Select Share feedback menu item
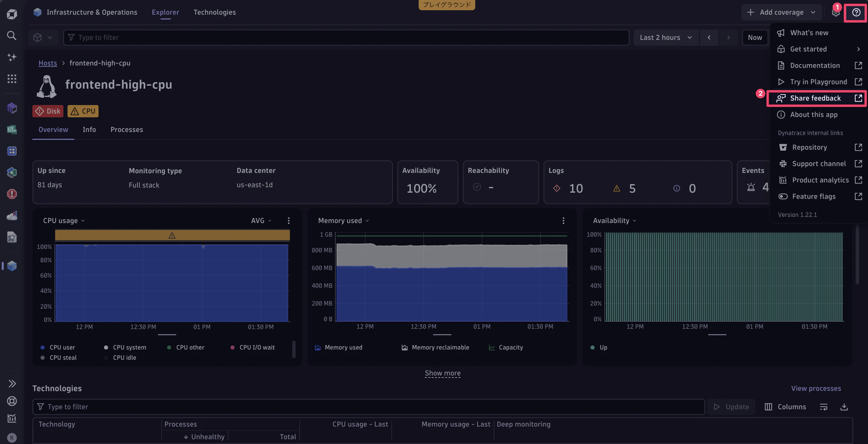868x444 pixels. click(x=816, y=99)
